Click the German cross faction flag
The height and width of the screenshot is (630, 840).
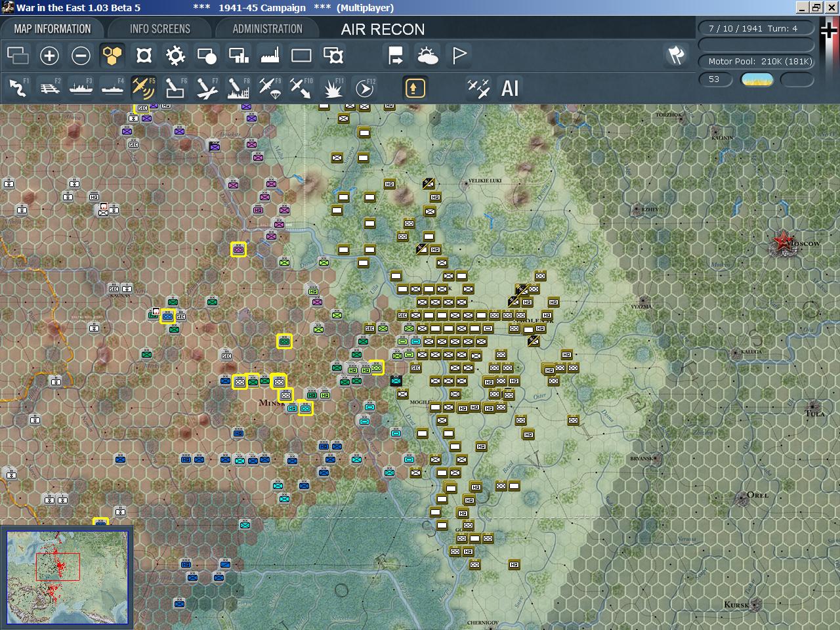point(829,31)
